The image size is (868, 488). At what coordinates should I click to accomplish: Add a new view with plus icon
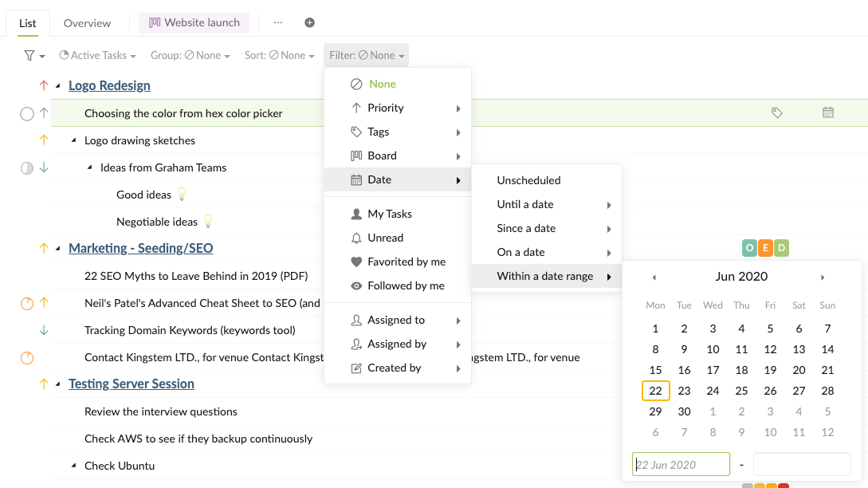tap(309, 22)
